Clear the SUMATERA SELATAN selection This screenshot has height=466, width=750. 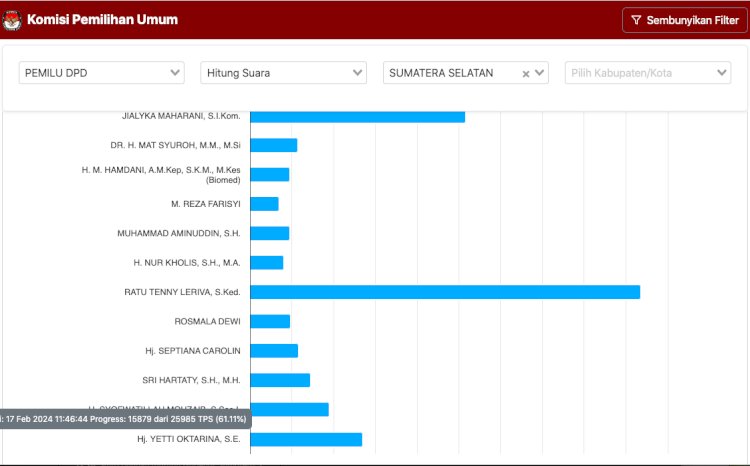pyautogui.click(x=526, y=74)
